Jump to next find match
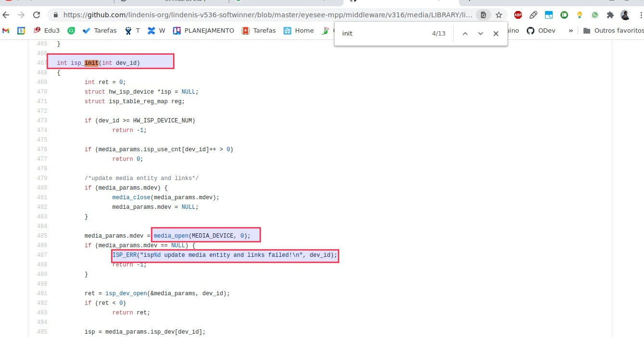 480,34
